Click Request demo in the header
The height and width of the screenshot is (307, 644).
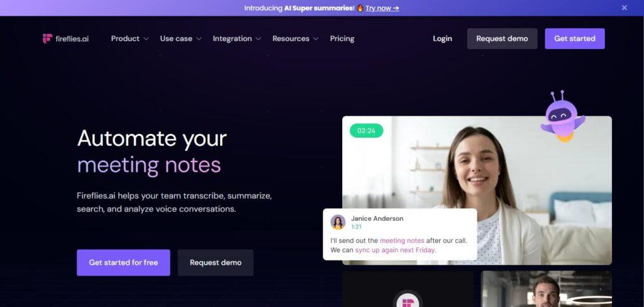tap(502, 38)
